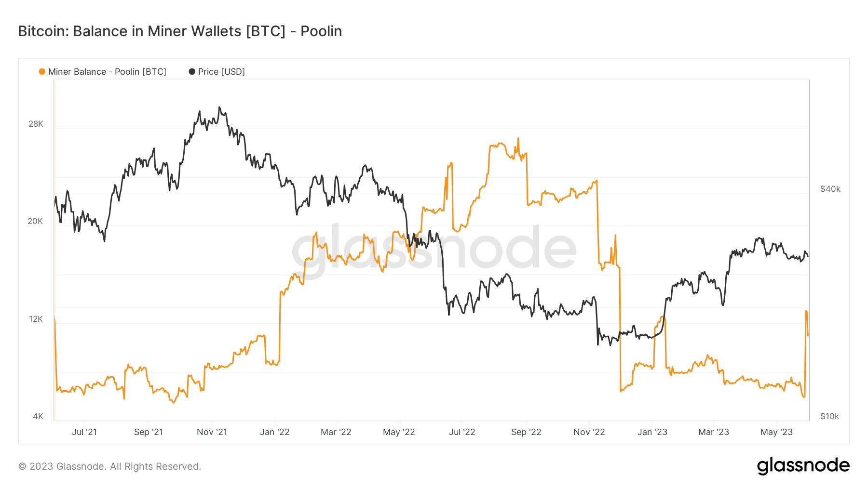Click the $10k right axis value
Image resolution: width=868 pixels, height=488 pixels.
pos(830,416)
